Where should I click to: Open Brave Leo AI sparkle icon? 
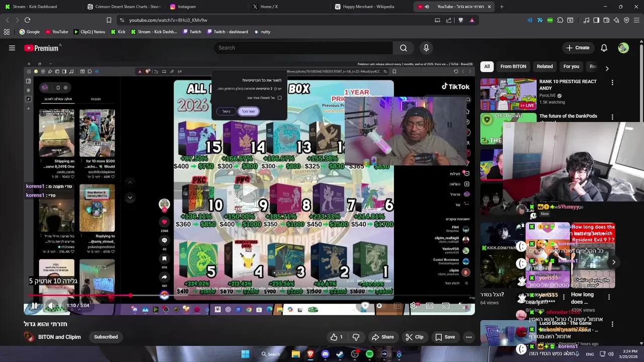tap(616, 20)
